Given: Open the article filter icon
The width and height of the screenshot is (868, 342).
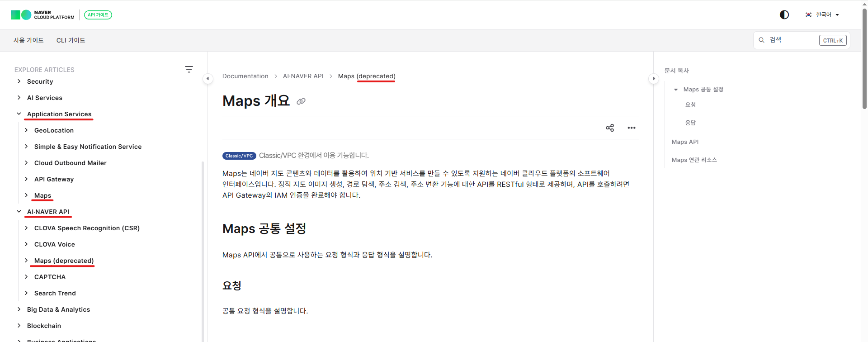Looking at the screenshot, I should pyautogui.click(x=189, y=69).
